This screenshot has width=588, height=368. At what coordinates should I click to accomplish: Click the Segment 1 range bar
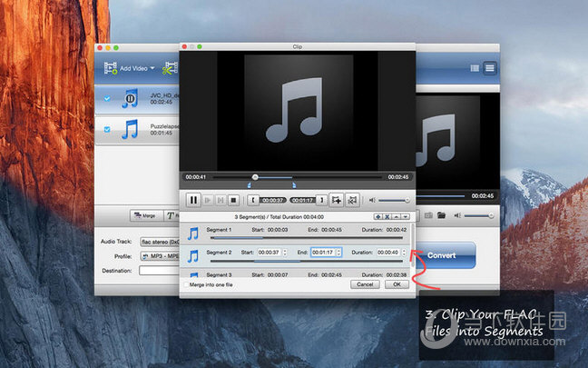point(307,238)
